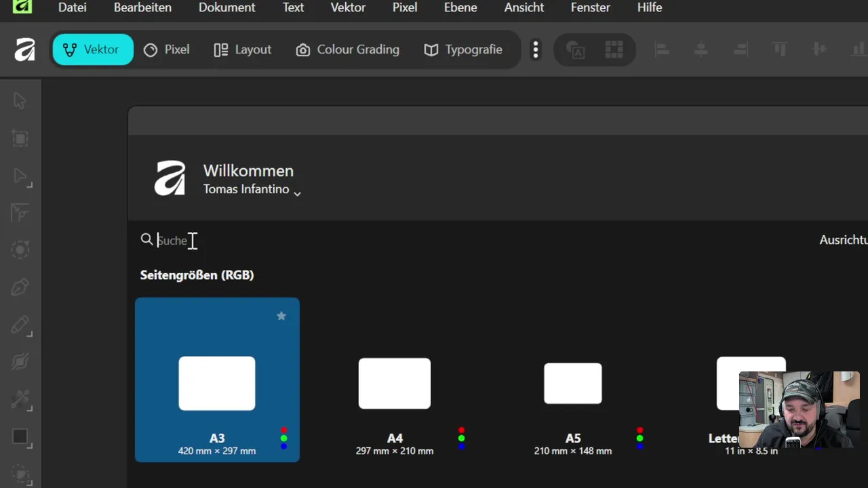Image resolution: width=868 pixels, height=488 pixels.
Task: Select the dashed circle tool
Action: pyautogui.click(x=20, y=249)
